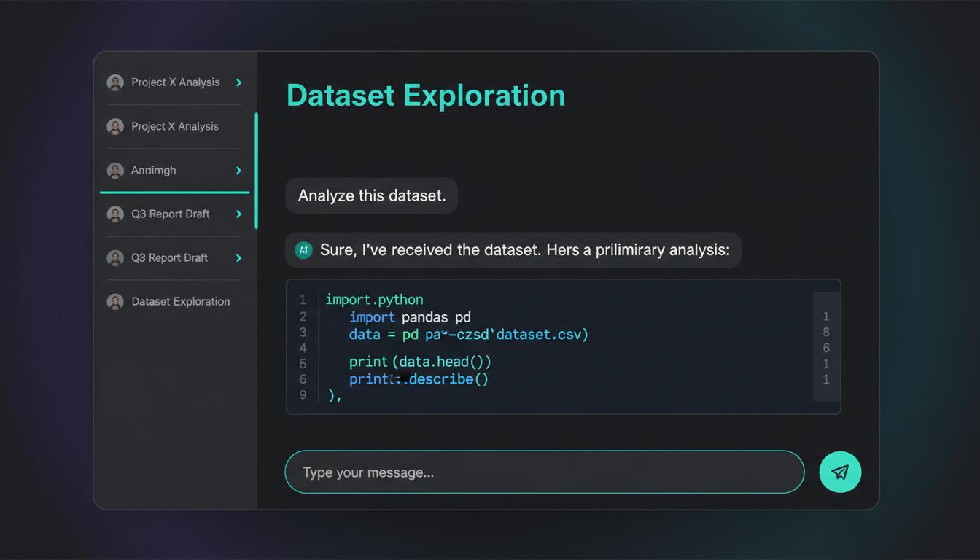Open the second Project X Analysis chat

click(x=175, y=126)
